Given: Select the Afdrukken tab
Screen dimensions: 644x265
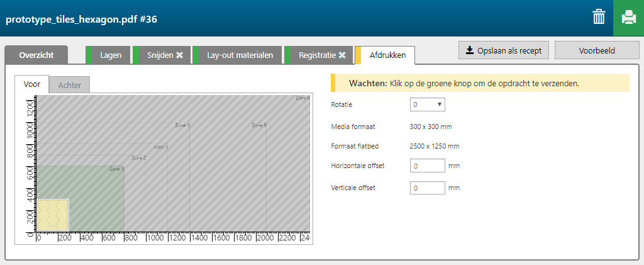Looking at the screenshot, I should (x=385, y=55).
